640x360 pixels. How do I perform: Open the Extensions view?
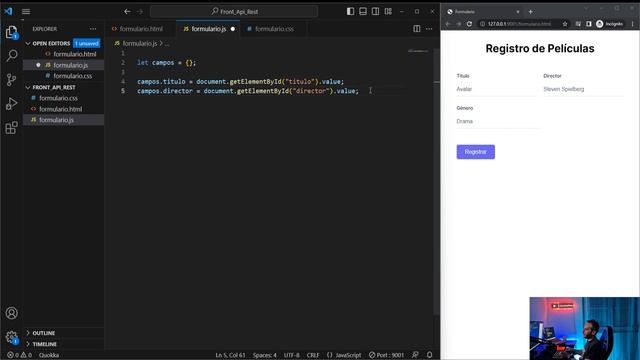click(11, 128)
